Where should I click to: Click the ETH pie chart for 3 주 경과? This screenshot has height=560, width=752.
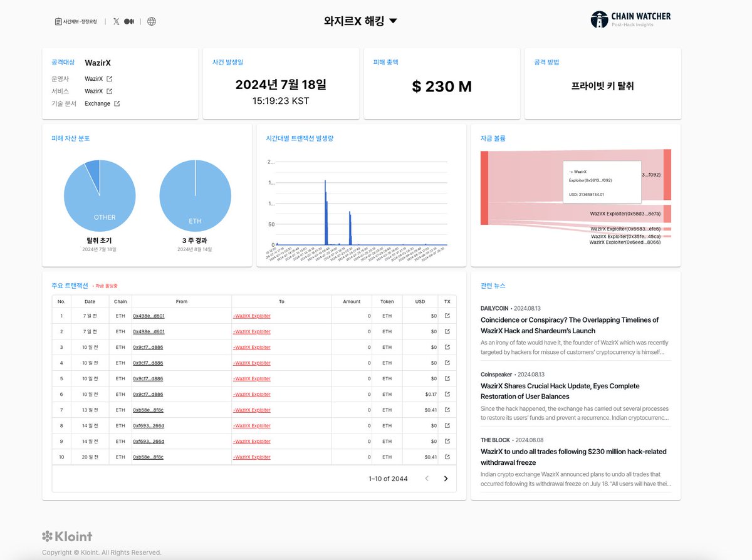[196, 196]
